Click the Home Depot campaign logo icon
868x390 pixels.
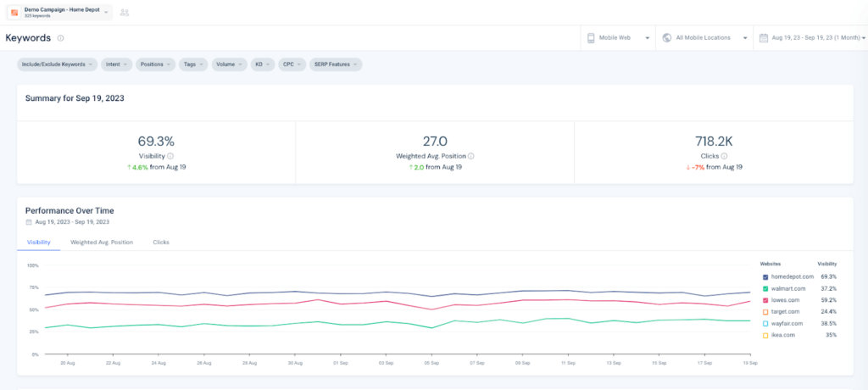pyautogui.click(x=14, y=12)
